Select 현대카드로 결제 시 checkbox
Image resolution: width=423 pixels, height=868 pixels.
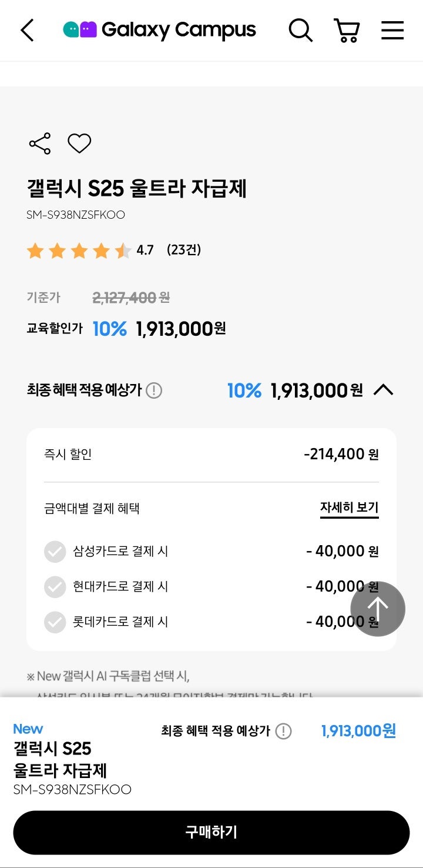(x=55, y=586)
